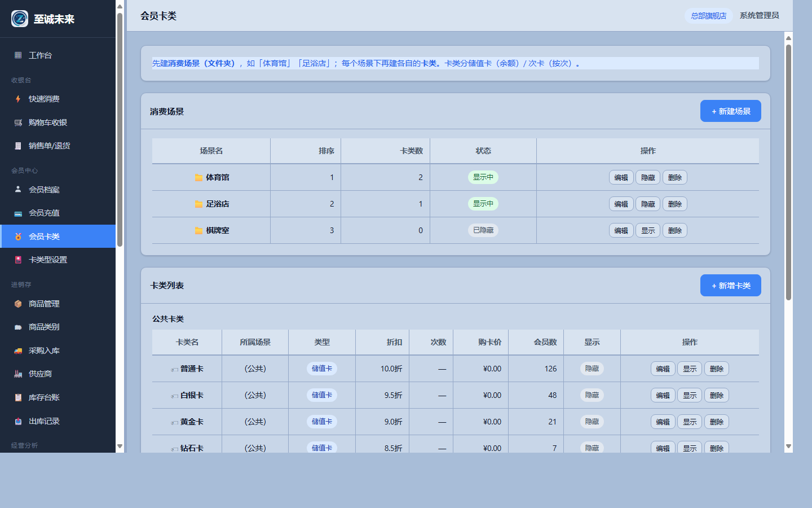Click the 至诚未来 logo icon
Image resolution: width=812 pixels, height=508 pixels.
20,19
